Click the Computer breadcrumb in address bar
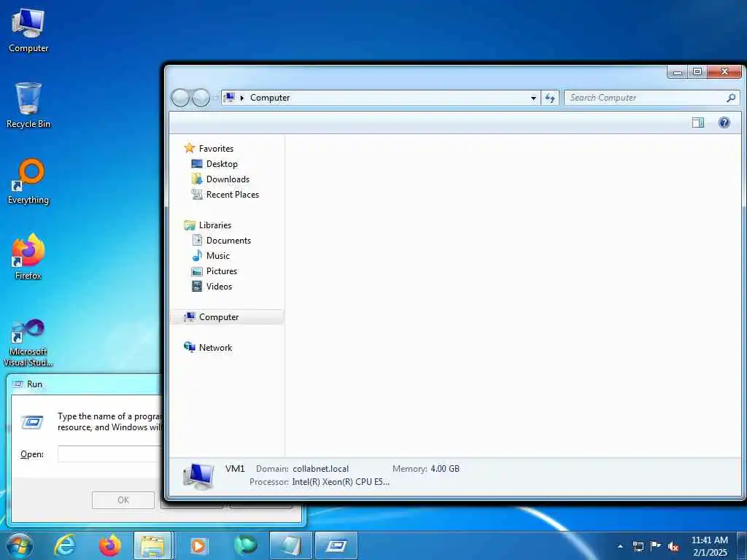The image size is (747, 560). pos(270,98)
